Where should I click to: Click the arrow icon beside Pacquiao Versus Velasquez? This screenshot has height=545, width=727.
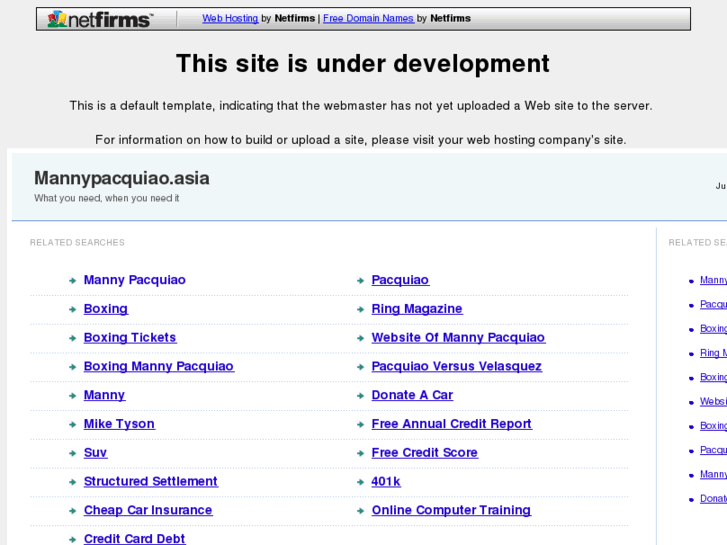(x=360, y=367)
